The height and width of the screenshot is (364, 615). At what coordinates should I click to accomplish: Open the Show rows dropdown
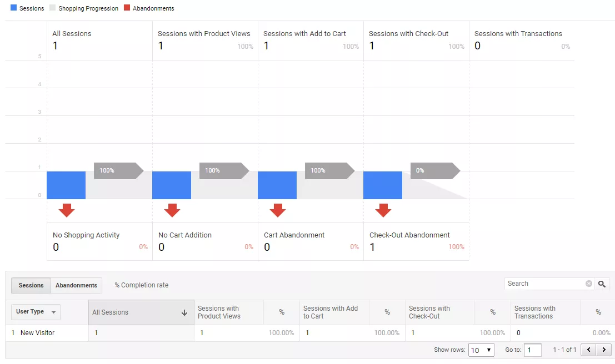click(x=481, y=350)
